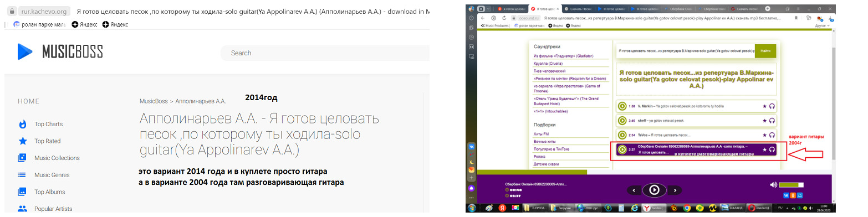
Task: Open Хиты FM collection link
Action: 541,134
